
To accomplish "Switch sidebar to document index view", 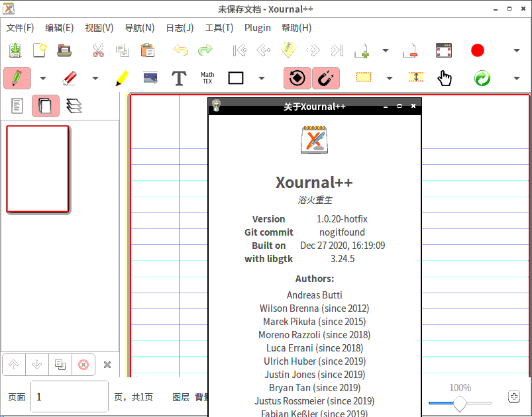I will pos(17,106).
